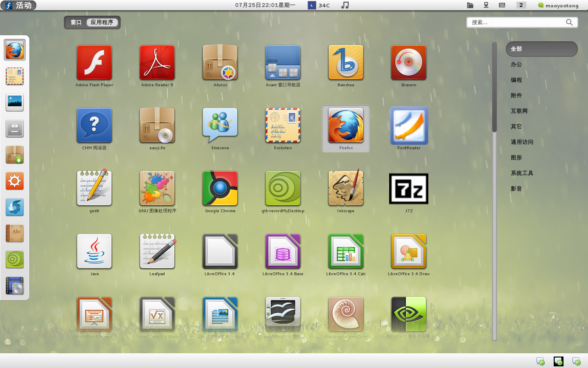Click the application grid vertical scrollbar
The width and height of the screenshot is (588, 368).
[x=494, y=191]
